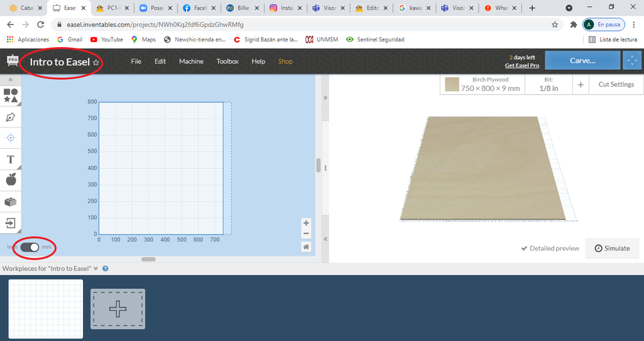
Task: Open the File menu
Action: coord(136,61)
